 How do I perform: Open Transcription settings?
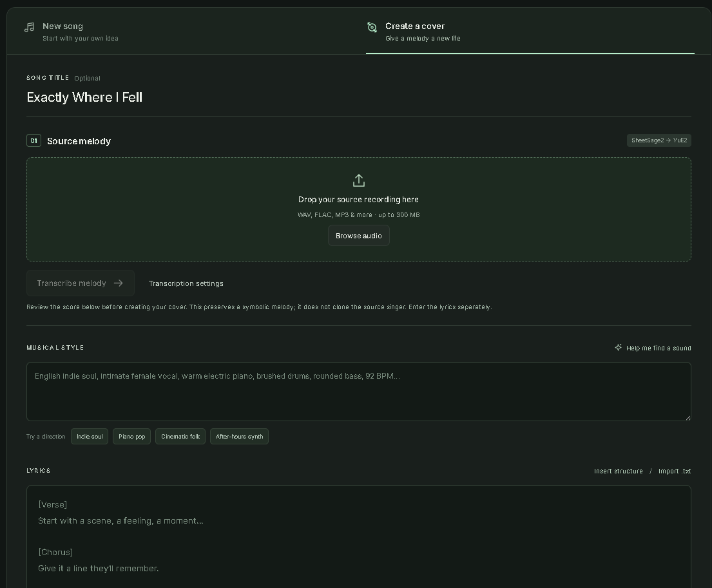pos(186,283)
